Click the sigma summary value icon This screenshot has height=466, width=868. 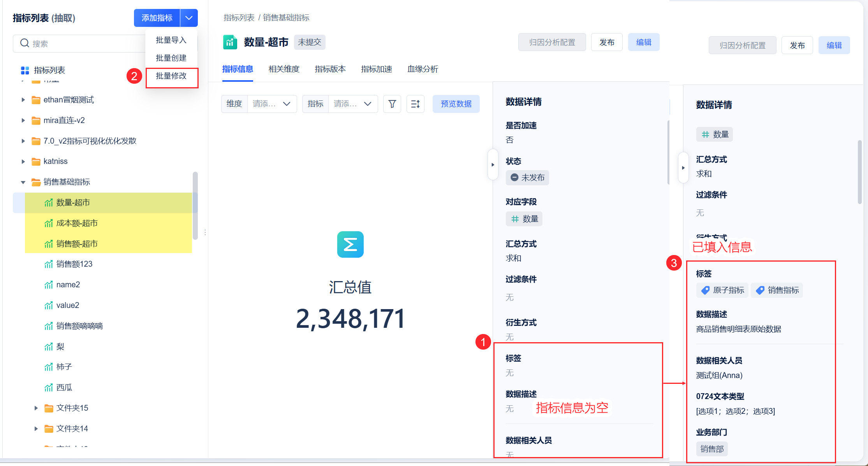coord(350,244)
